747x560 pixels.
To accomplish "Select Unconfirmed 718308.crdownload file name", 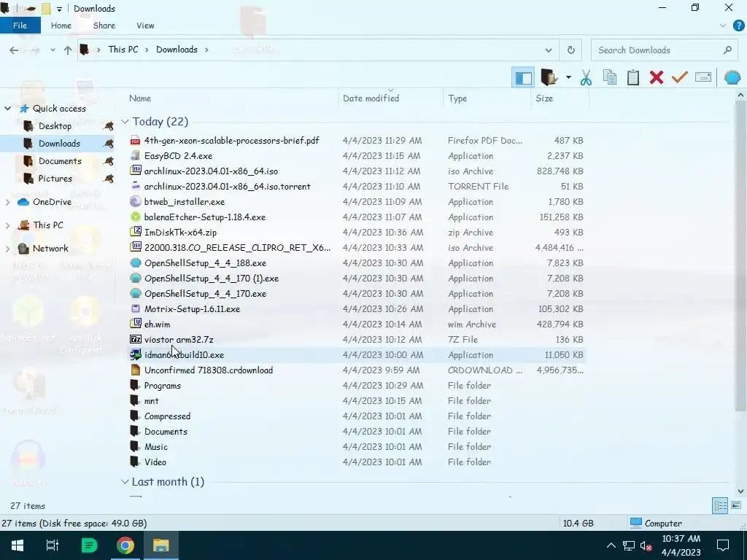I will pyautogui.click(x=209, y=370).
